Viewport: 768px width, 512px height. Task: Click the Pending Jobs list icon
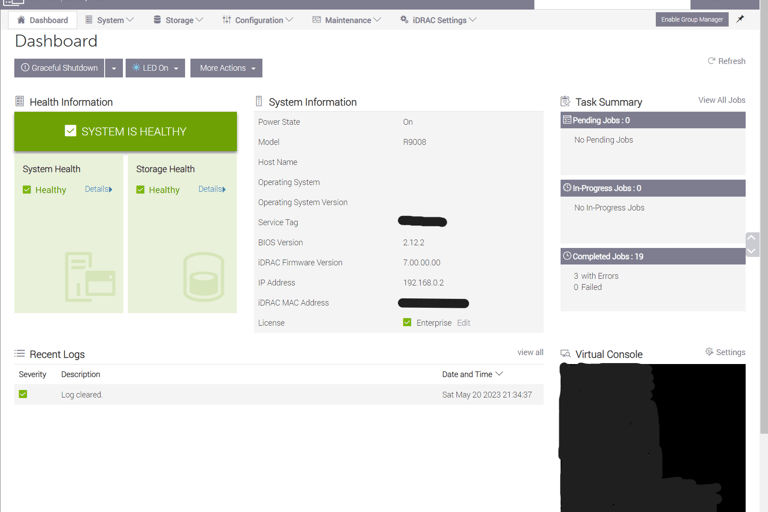point(567,120)
